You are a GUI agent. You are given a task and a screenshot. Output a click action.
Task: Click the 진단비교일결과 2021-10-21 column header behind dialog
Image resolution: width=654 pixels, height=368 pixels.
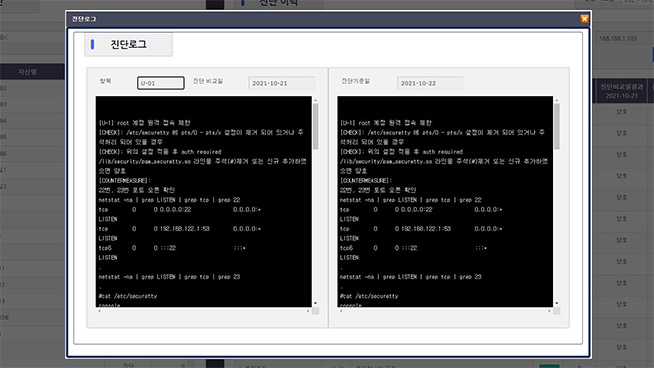(621, 91)
